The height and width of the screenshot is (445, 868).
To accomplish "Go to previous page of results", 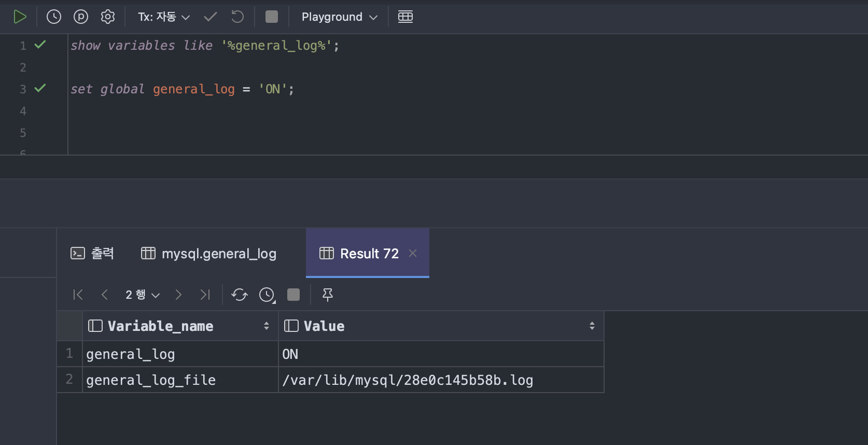I will [105, 295].
